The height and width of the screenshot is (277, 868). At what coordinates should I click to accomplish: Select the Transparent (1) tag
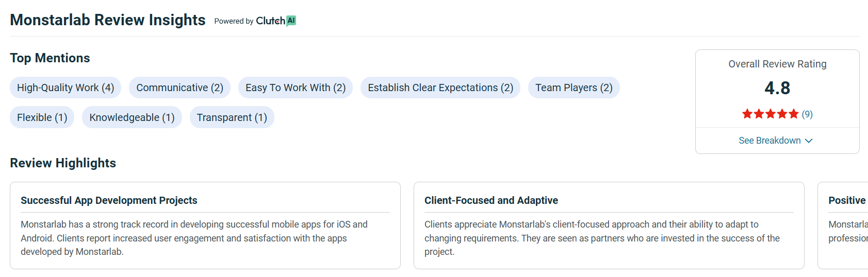[x=232, y=117]
